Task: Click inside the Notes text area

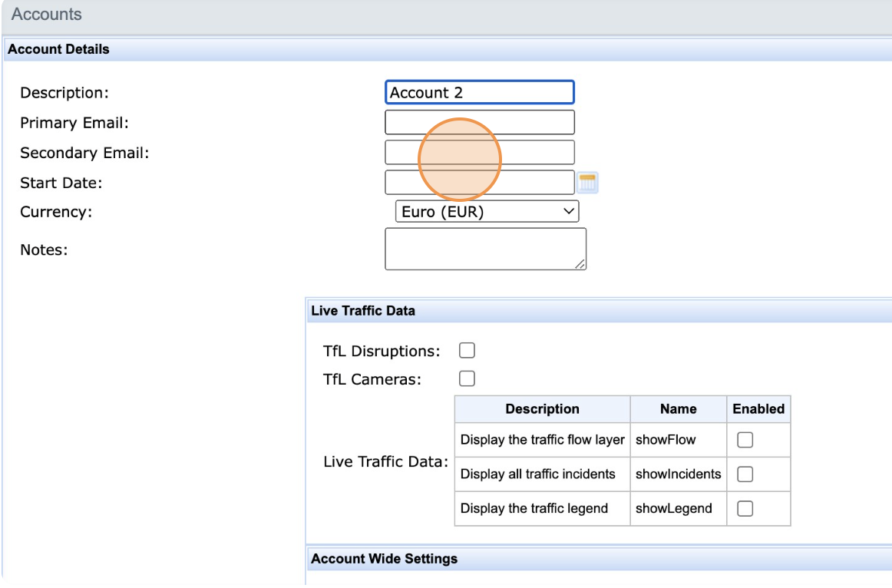Action: (x=485, y=249)
